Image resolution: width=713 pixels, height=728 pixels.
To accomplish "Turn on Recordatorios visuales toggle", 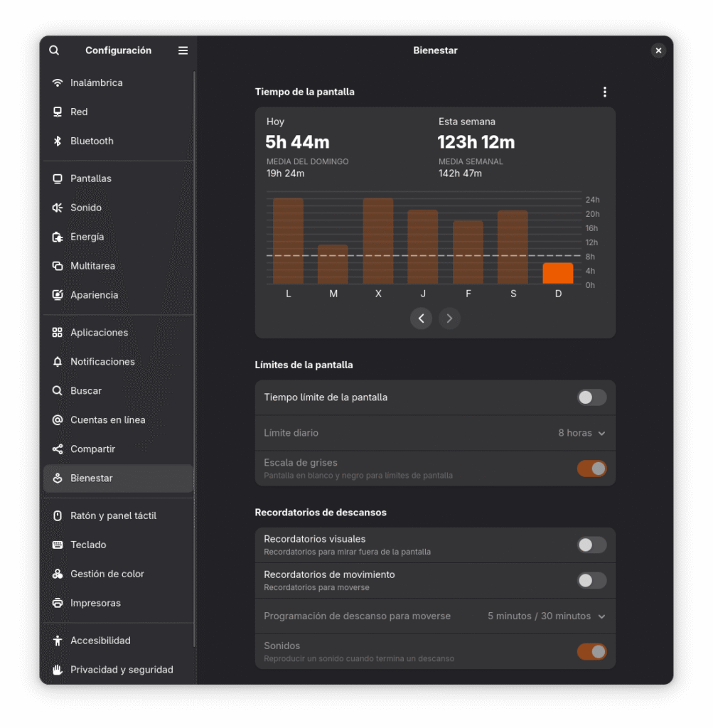I will [x=591, y=545].
